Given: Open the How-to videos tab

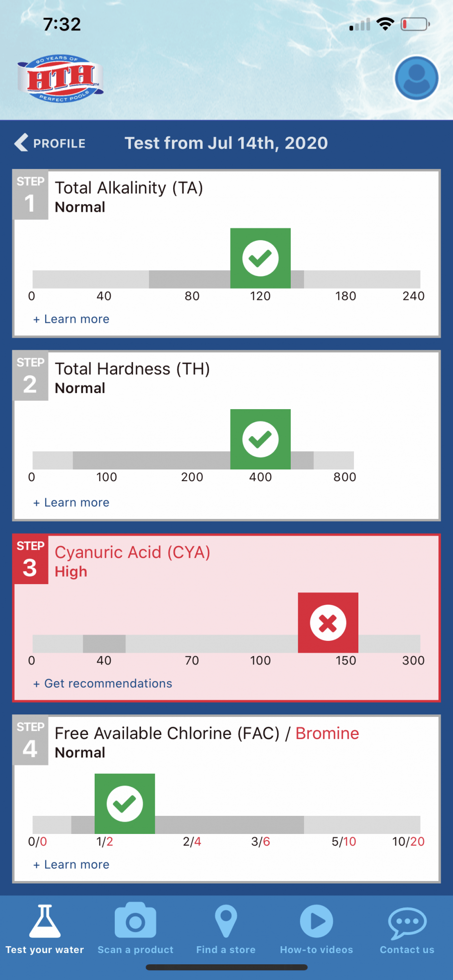Looking at the screenshot, I should point(316,929).
